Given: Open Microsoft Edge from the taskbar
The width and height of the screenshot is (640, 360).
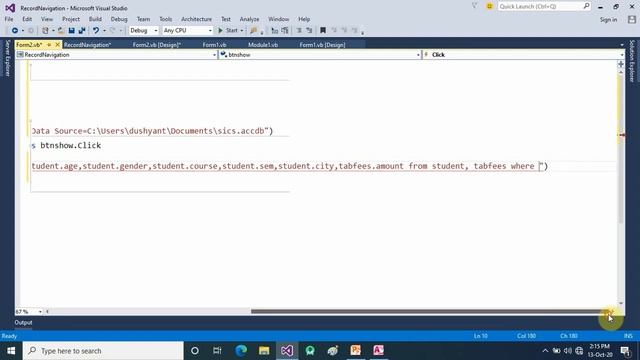Looking at the screenshot, I should (241, 351).
